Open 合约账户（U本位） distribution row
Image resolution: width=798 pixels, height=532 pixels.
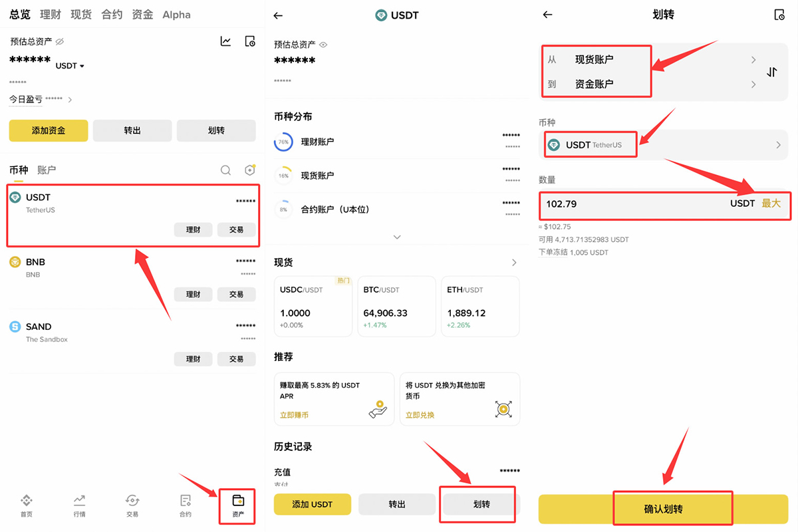(397, 209)
